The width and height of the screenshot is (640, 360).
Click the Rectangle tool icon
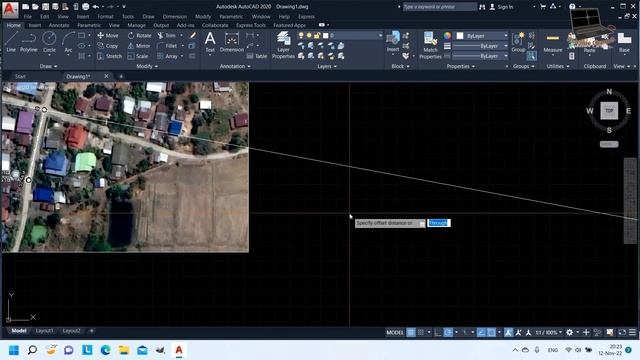pyautogui.click(x=82, y=36)
